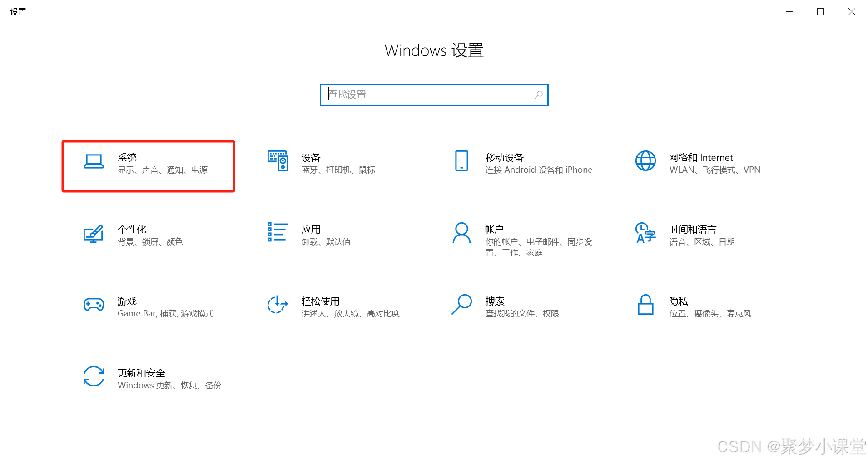Click the Time and Language icon
Viewport: 868px width, 461px height.
[x=645, y=233]
